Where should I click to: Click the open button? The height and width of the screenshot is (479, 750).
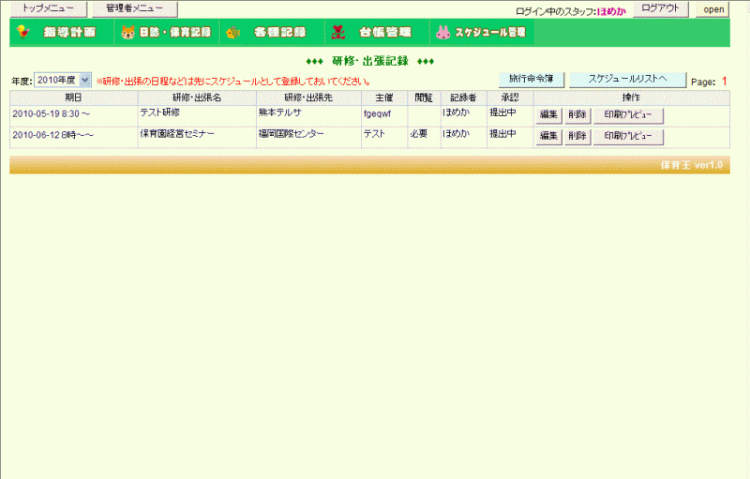pos(713,9)
